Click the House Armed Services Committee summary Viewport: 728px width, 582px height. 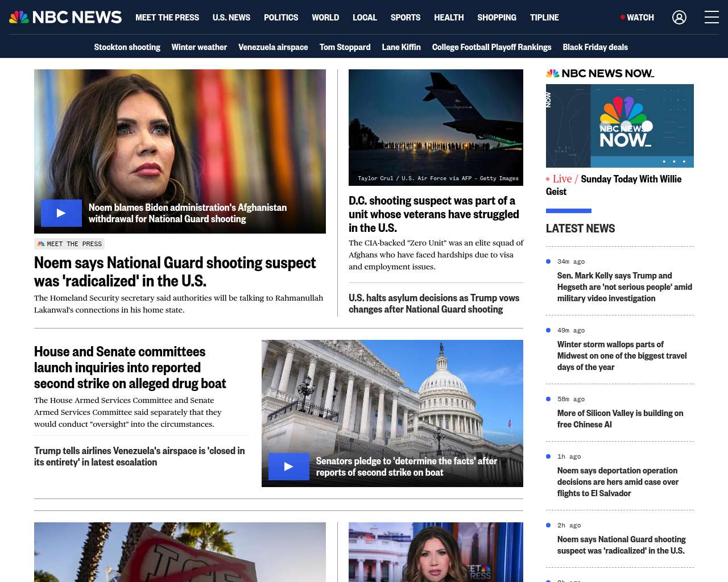pyautogui.click(x=128, y=412)
